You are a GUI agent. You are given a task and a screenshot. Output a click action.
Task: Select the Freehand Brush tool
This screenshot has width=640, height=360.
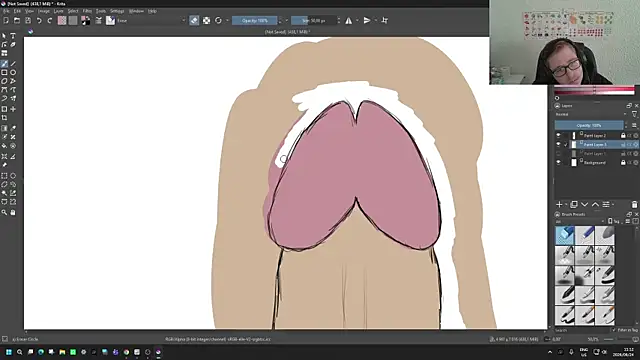click(4, 64)
